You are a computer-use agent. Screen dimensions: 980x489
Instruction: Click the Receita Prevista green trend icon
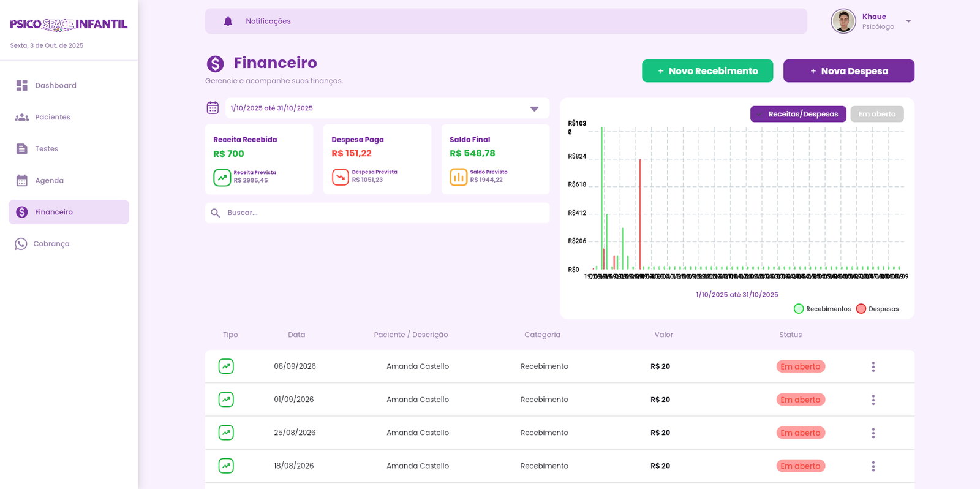tap(222, 177)
